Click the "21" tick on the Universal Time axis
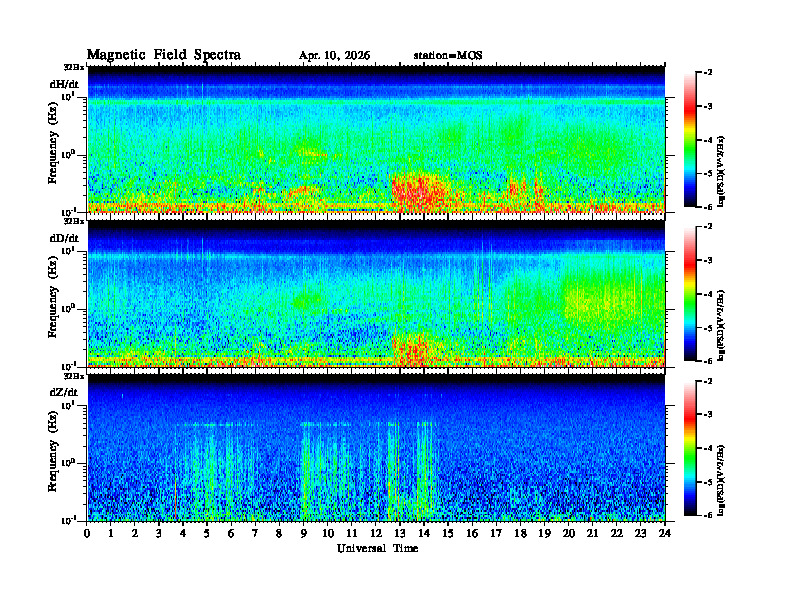 (592, 534)
